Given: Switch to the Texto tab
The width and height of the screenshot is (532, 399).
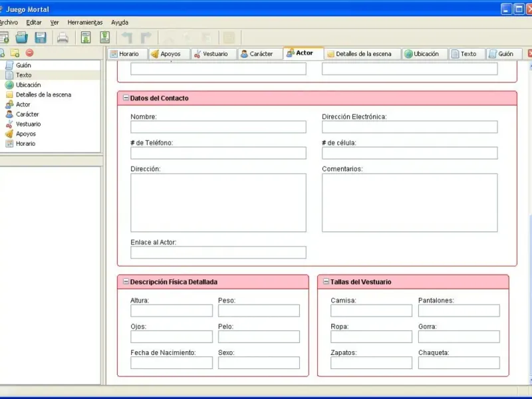Looking at the screenshot, I should [467, 54].
